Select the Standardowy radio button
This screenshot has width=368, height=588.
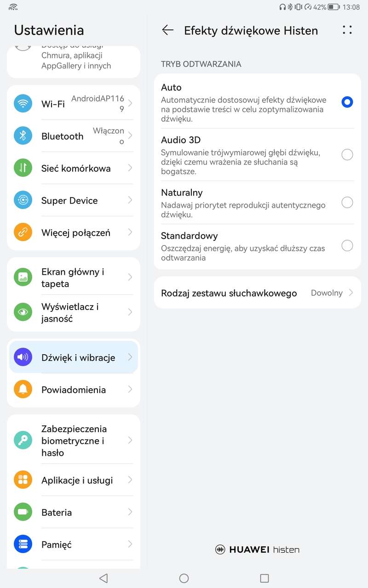pos(347,245)
